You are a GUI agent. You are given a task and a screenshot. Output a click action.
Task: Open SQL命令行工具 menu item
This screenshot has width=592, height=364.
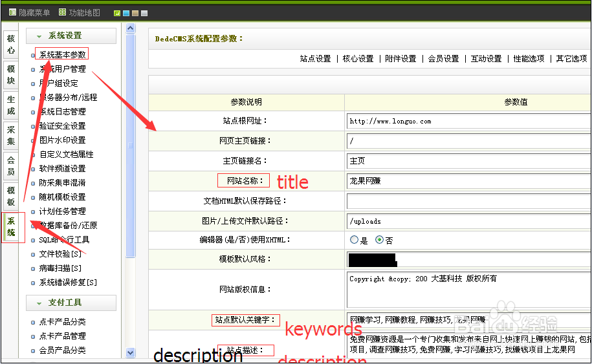coord(64,239)
